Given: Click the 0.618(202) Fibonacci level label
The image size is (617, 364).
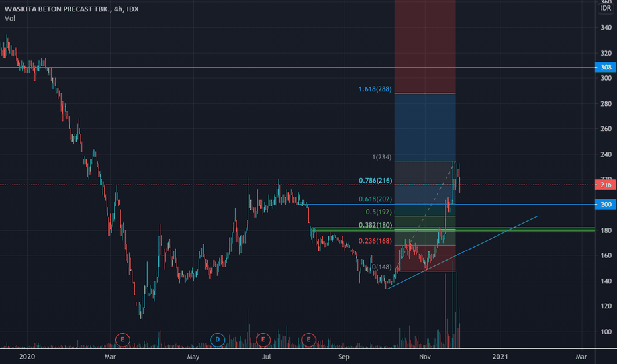Looking at the screenshot, I should [x=375, y=199].
